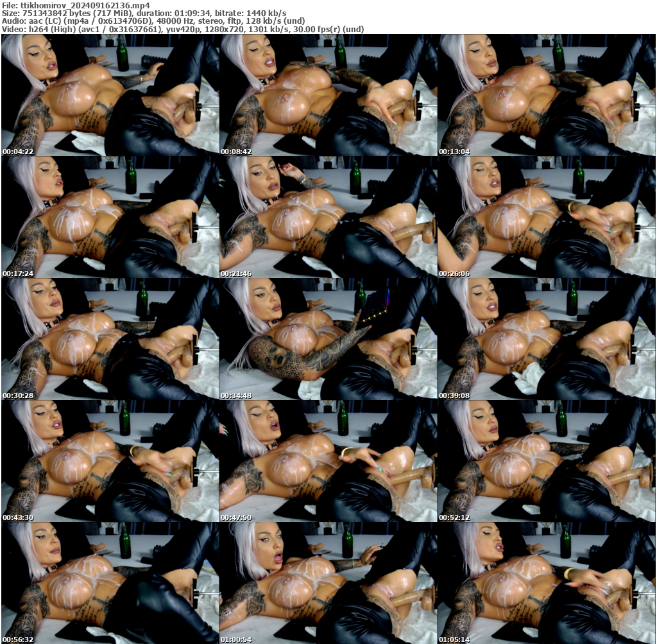The height and width of the screenshot is (644, 657).
Task: Select the thumbnail at 00:26:06
Action: pyautogui.click(x=546, y=217)
